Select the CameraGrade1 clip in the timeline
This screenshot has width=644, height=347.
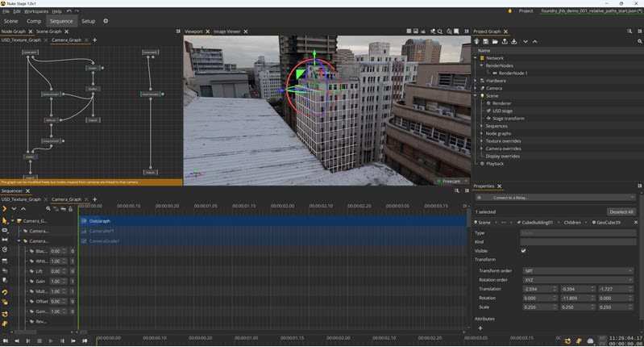click(105, 241)
